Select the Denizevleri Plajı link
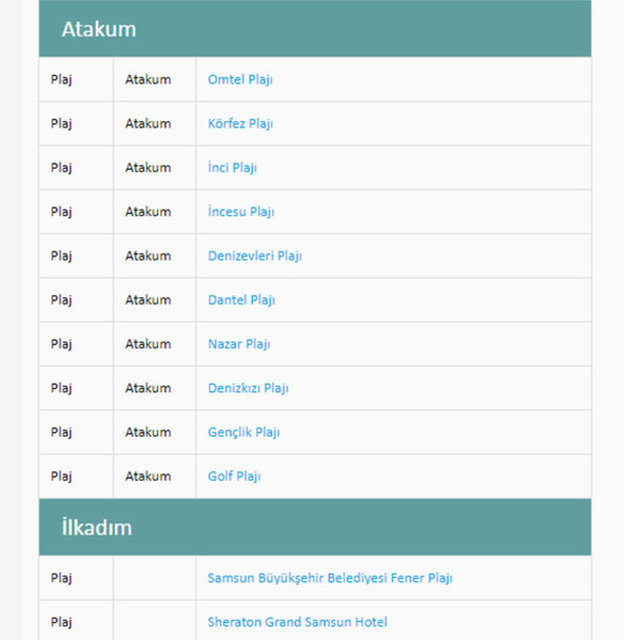Image resolution: width=624 pixels, height=640 pixels. coord(255,256)
